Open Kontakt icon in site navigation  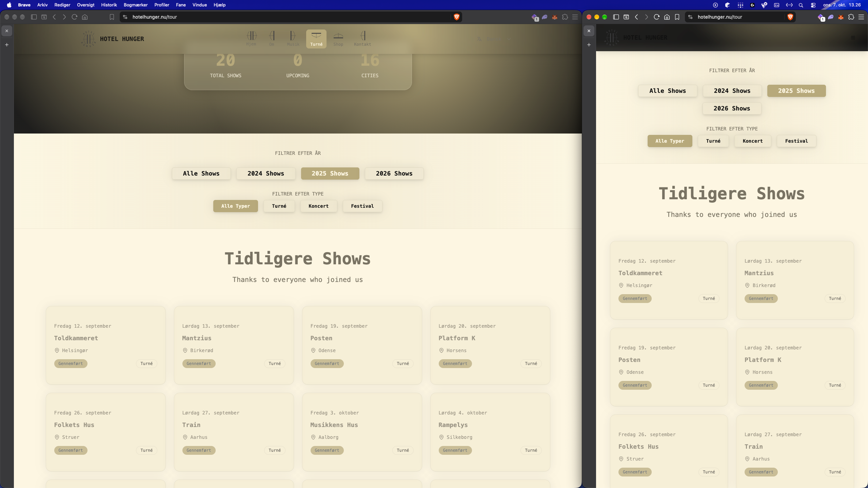point(362,39)
